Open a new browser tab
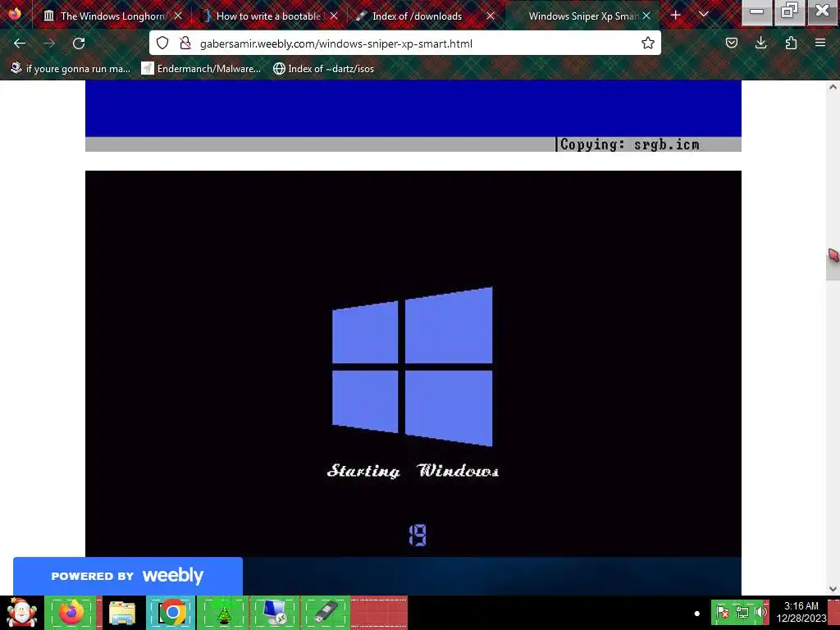Image resolution: width=840 pixels, height=630 pixels. point(676,16)
